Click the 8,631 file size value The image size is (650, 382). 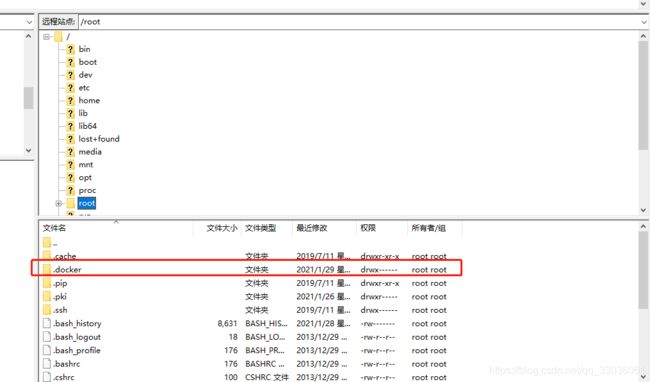coord(227,324)
